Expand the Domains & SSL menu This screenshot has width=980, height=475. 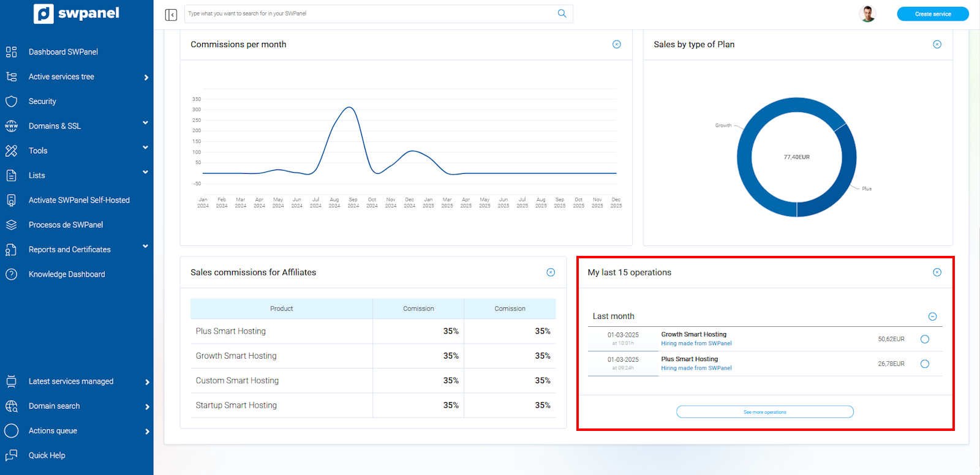coord(145,123)
